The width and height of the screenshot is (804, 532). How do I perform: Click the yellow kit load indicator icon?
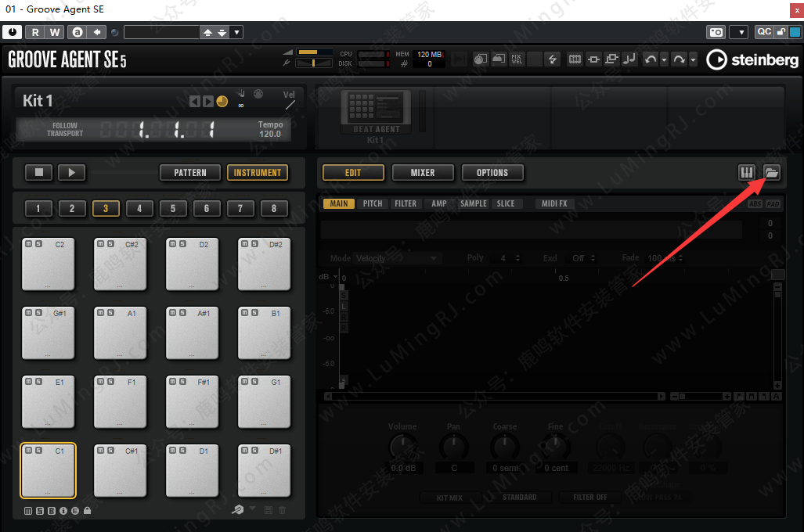tap(222, 102)
